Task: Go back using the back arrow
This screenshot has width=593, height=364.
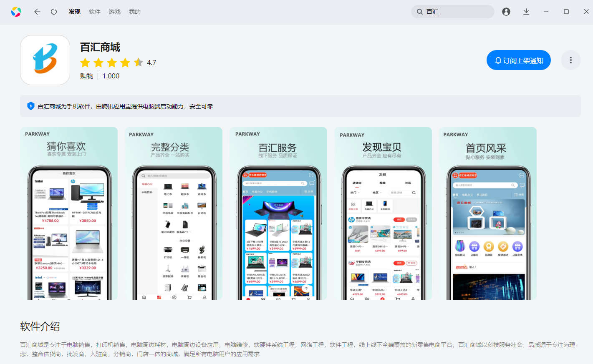Action: (x=37, y=12)
